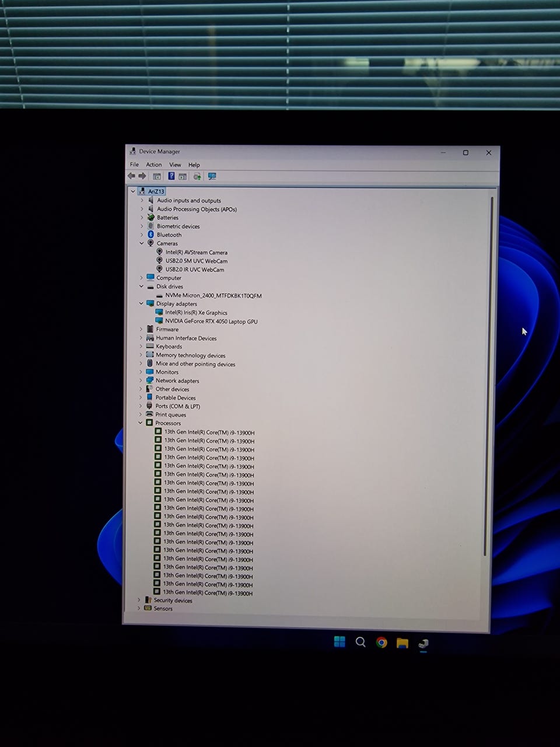Select the Print queues icon

click(149, 414)
